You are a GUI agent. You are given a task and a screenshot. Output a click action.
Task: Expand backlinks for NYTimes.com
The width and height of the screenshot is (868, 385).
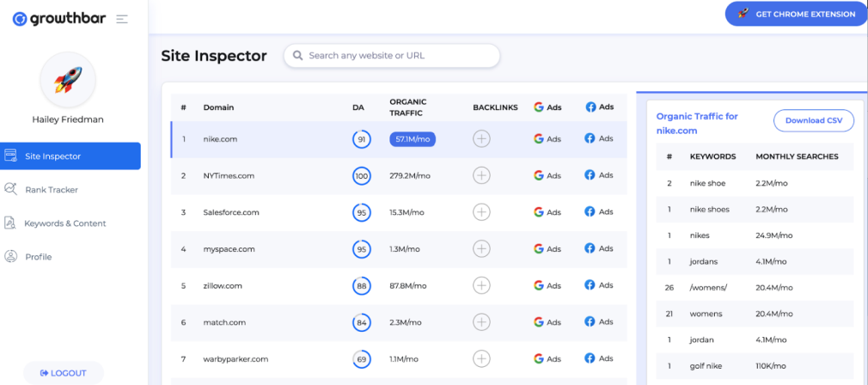[x=481, y=175]
